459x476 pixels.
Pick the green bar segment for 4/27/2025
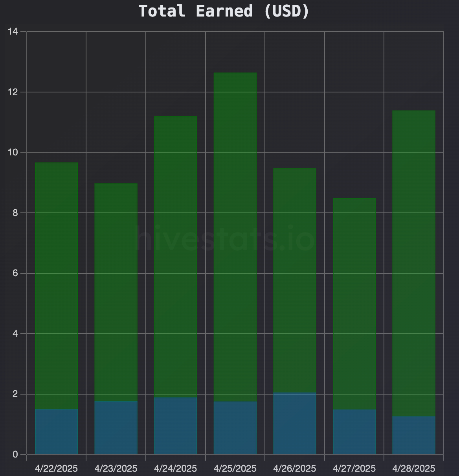coord(354,304)
